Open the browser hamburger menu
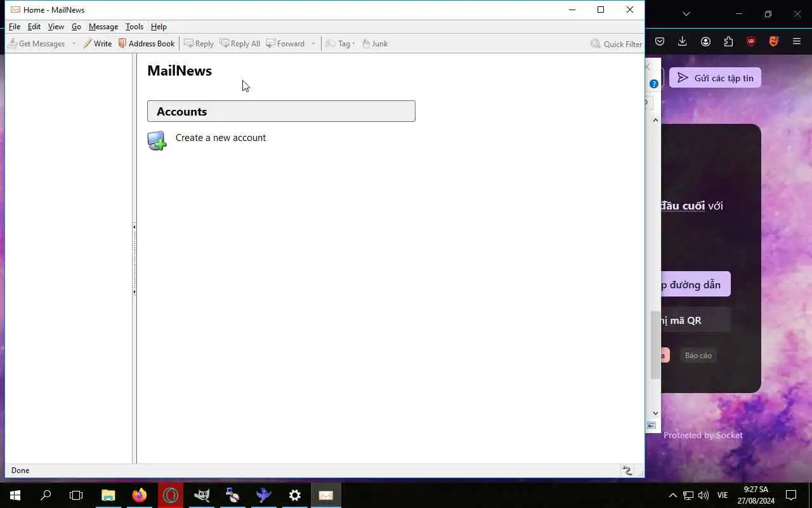The image size is (812, 508). 797,41
